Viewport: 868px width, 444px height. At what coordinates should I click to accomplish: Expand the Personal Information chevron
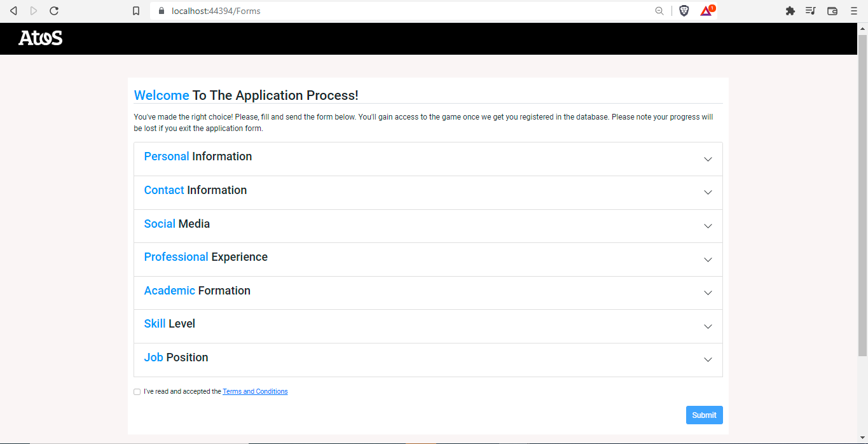tap(708, 159)
